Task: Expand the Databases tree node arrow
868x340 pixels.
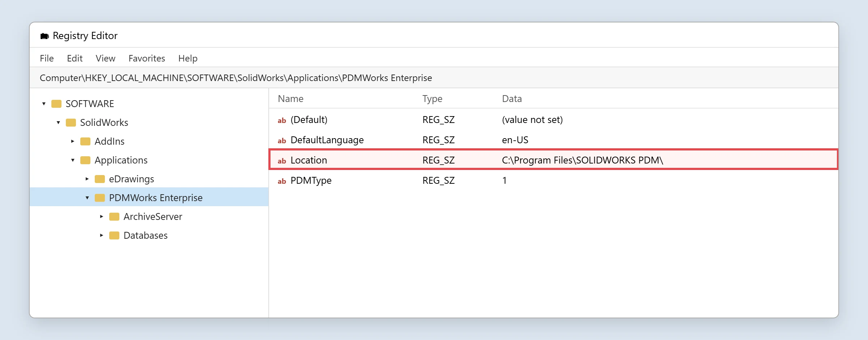Action: point(102,235)
